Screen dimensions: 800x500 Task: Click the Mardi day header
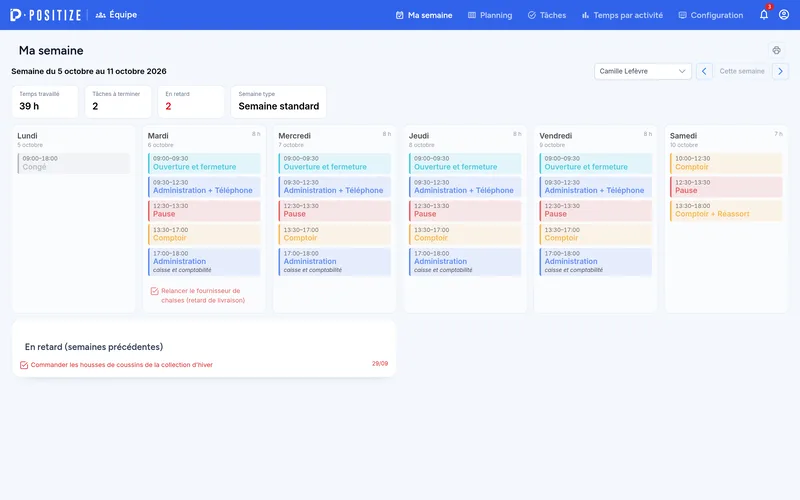click(158, 136)
